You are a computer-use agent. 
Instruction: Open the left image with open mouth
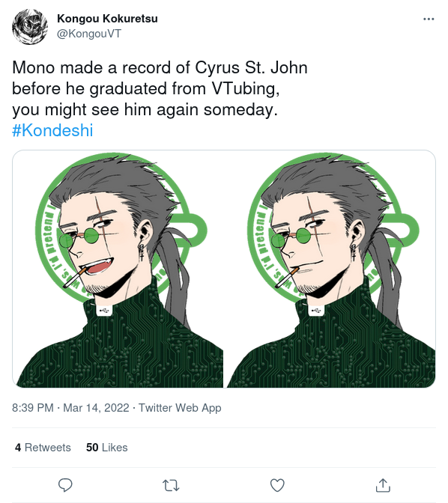(x=118, y=269)
